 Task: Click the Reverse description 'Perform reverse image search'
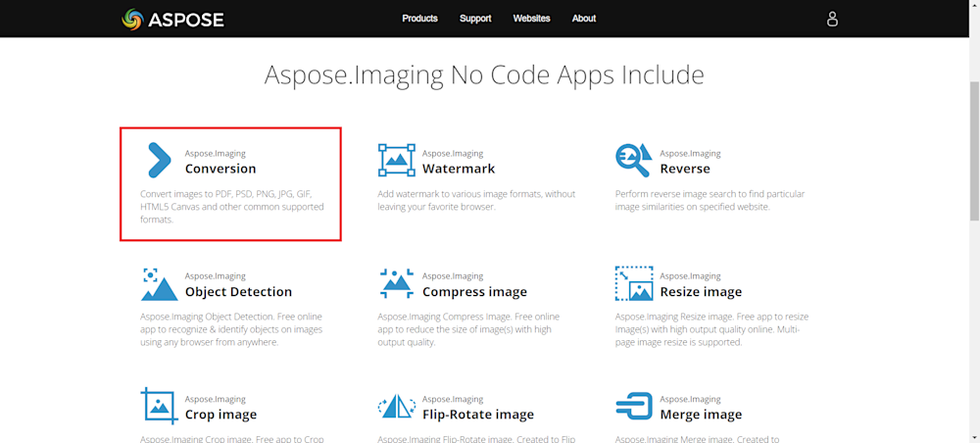(710, 201)
